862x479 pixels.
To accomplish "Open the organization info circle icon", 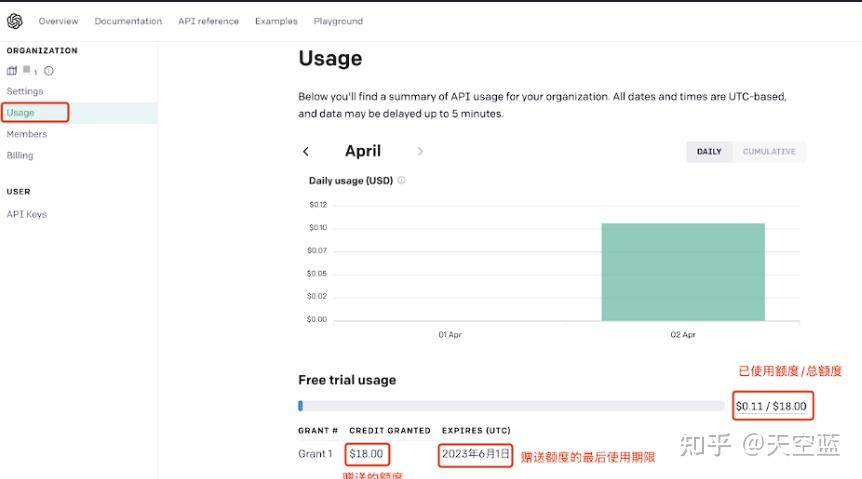I will click(48, 71).
